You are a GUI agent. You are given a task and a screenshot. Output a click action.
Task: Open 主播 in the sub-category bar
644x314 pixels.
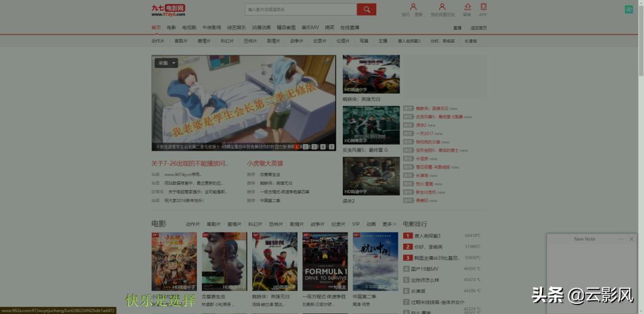click(x=383, y=41)
